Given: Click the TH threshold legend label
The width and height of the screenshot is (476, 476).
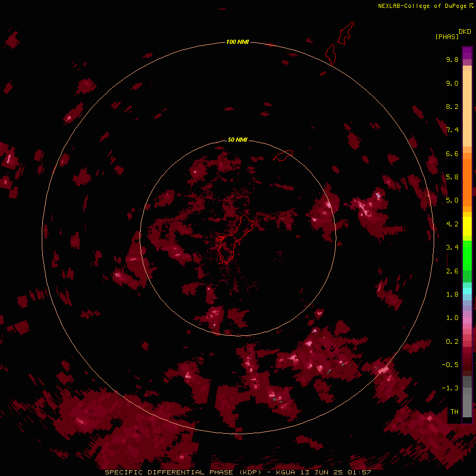Looking at the screenshot, I should [x=454, y=412].
